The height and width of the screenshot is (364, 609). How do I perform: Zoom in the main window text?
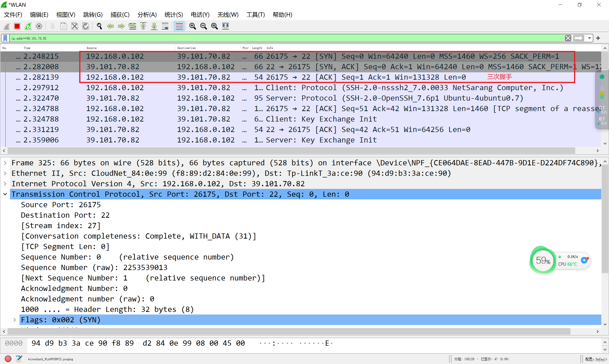(x=192, y=26)
